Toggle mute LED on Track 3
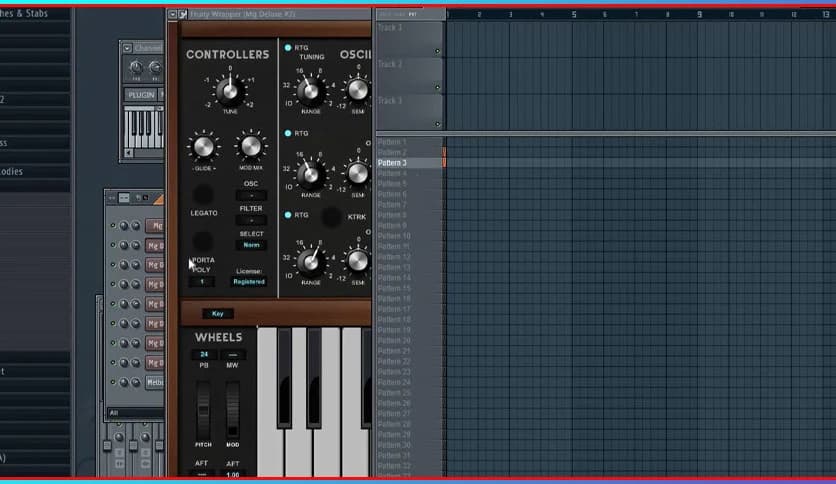 click(438, 124)
